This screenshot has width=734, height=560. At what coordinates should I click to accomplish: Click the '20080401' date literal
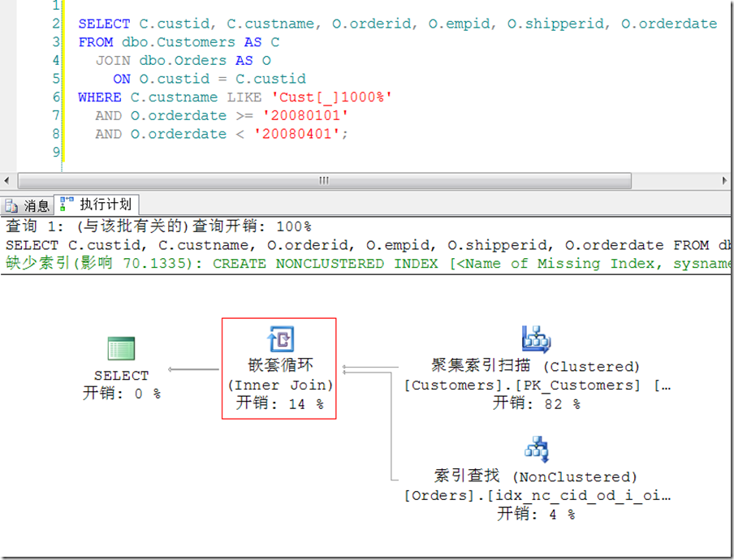point(297,134)
